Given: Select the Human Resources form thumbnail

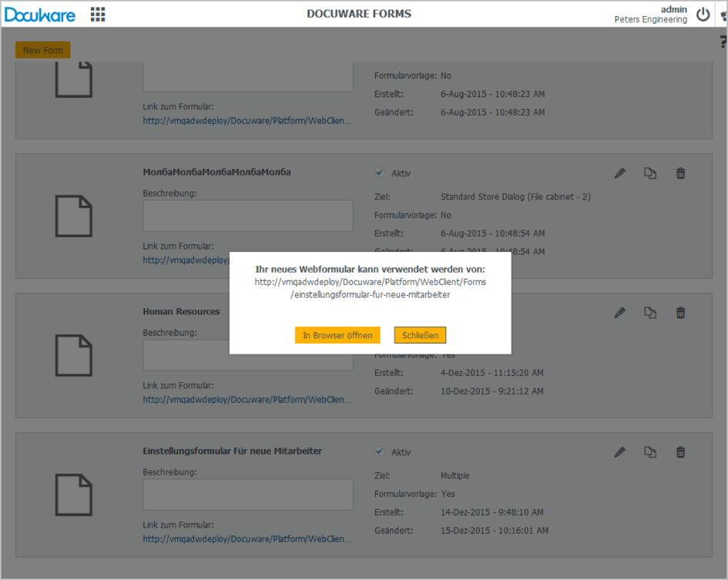Looking at the screenshot, I should pos(73,355).
